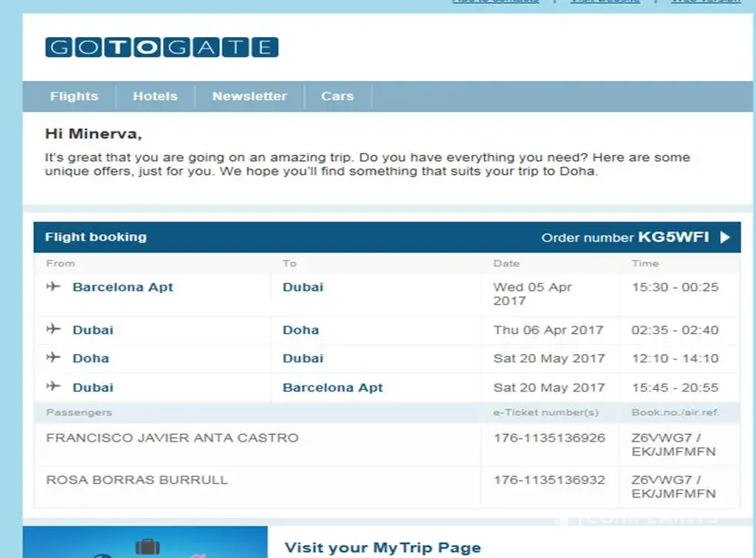
Task: Click order number KG5WFI
Action: click(x=673, y=237)
